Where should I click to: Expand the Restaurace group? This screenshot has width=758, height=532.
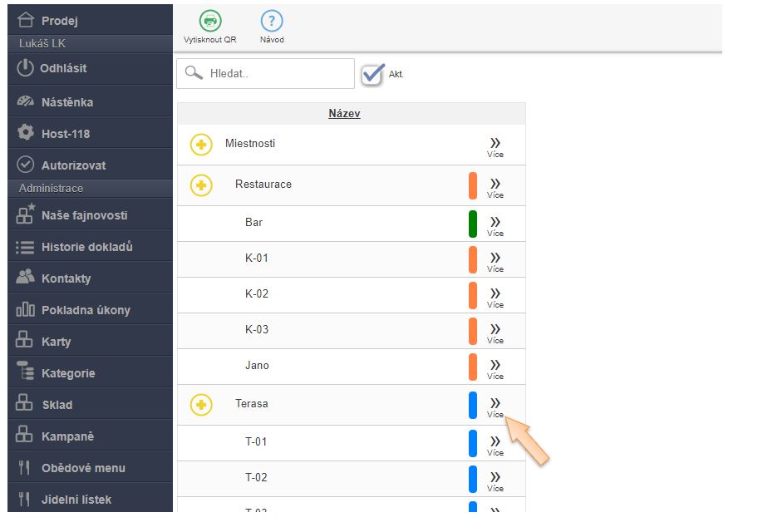(x=201, y=185)
